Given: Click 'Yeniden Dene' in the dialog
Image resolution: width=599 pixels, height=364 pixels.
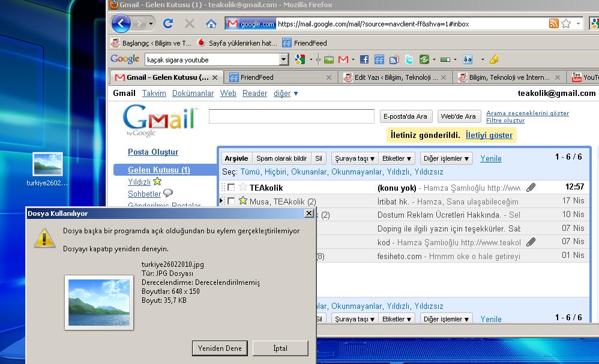Looking at the screenshot, I should pos(220,348).
